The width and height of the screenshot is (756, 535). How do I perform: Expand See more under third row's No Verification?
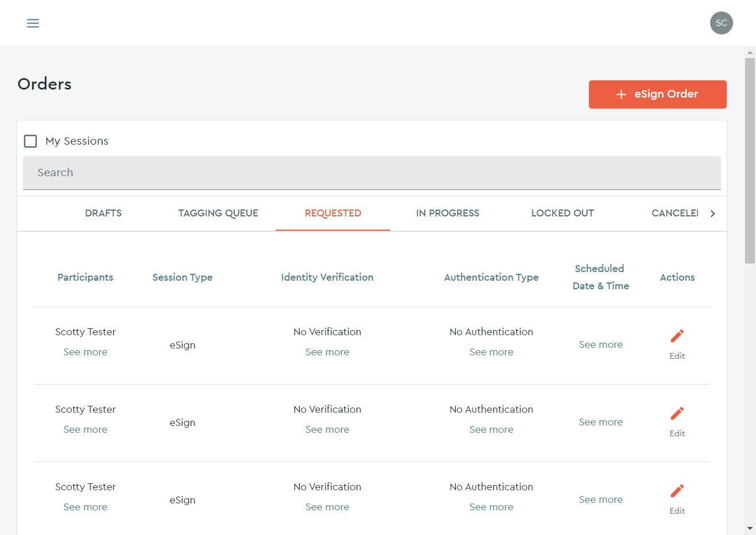tap(327, 507)
